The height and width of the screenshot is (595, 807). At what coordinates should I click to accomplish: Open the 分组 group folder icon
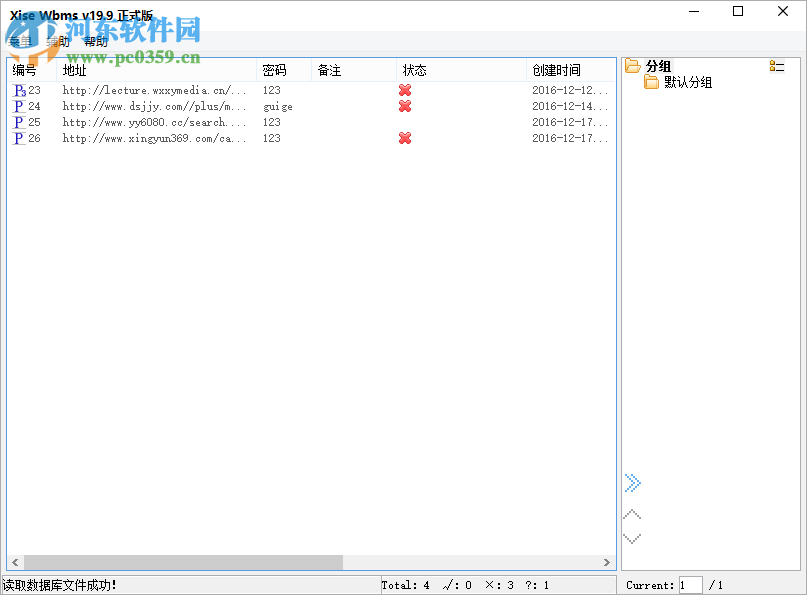tap(634, 65)
